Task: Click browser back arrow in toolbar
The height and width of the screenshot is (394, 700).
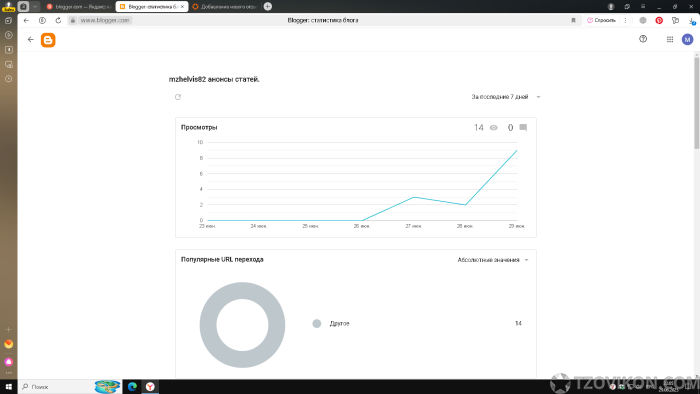Action: click(26, 20)
